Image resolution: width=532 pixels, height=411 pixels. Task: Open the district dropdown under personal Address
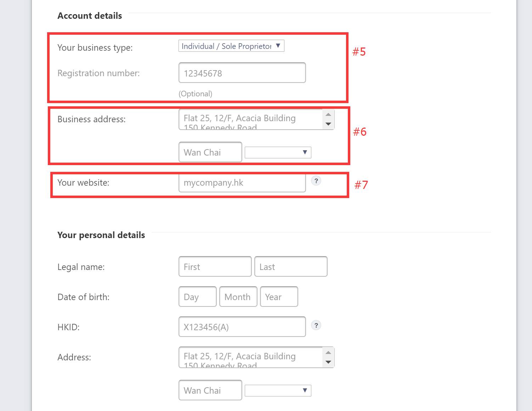[x=278, y=390]
